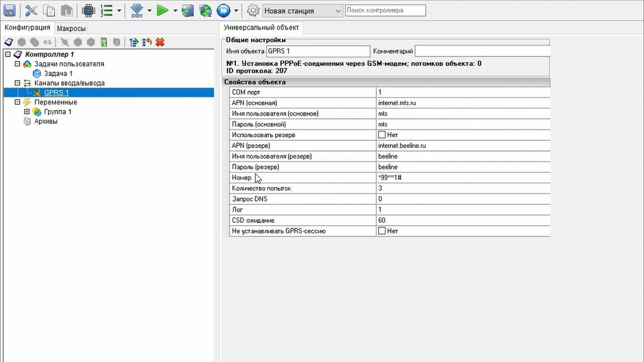Click the Save floppy disk icon
The height and width of the screenshot is (362, 644).
point(9,10)
